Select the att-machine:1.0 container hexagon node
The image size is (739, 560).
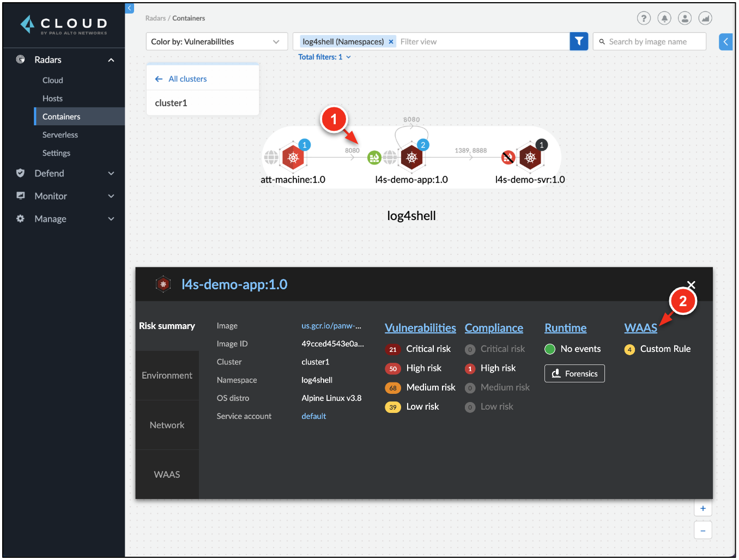pos(293,157)
